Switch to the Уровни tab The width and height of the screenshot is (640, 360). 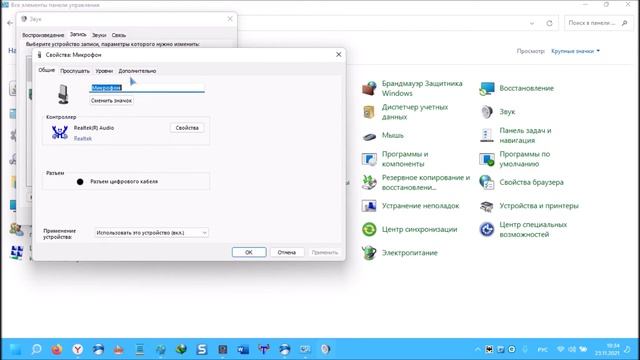coord(104,71)
